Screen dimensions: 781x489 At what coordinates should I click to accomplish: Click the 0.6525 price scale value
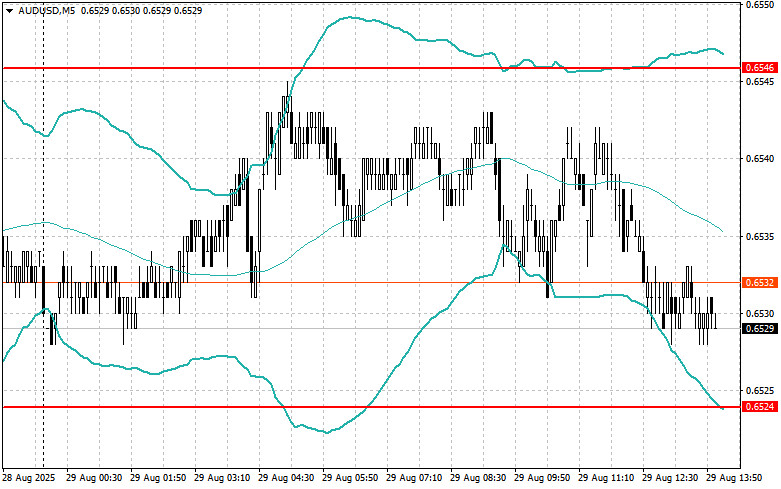coord(760,391)
